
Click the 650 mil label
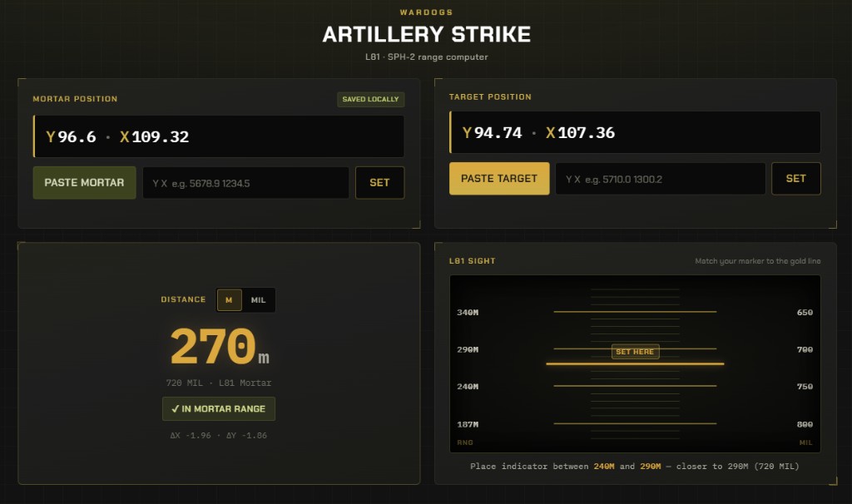pyautogui.click(x=805, y=312)
